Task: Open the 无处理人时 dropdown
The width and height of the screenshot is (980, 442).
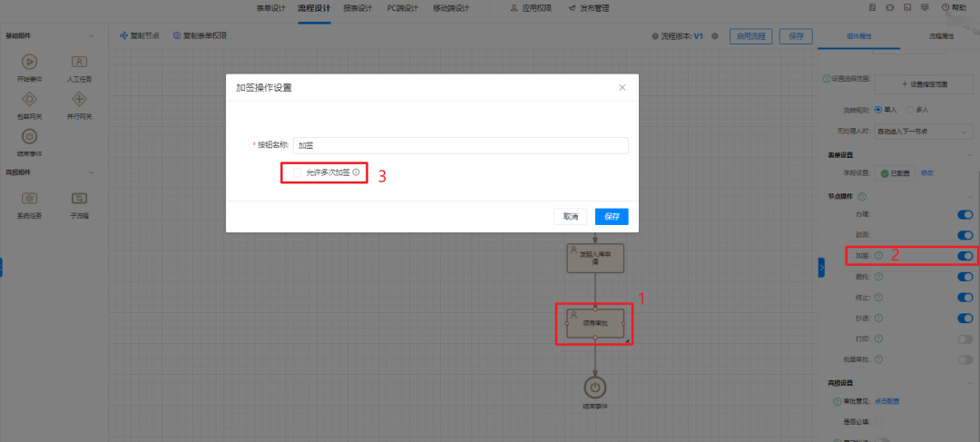Action: 924,132
